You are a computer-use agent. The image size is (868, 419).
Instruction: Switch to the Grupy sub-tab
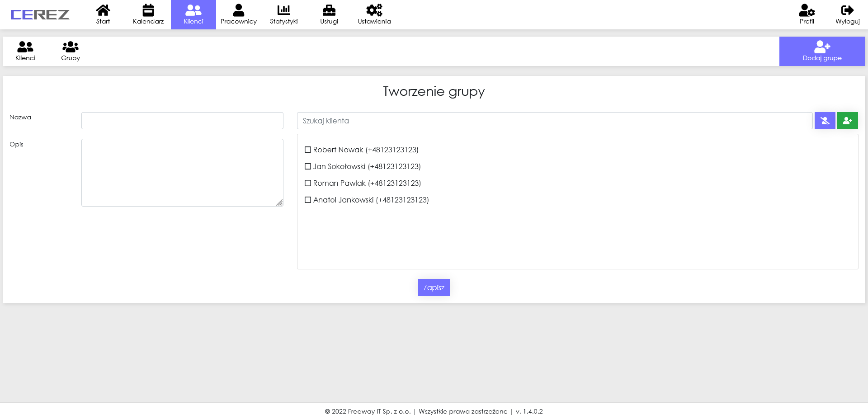tap(71, 51)
